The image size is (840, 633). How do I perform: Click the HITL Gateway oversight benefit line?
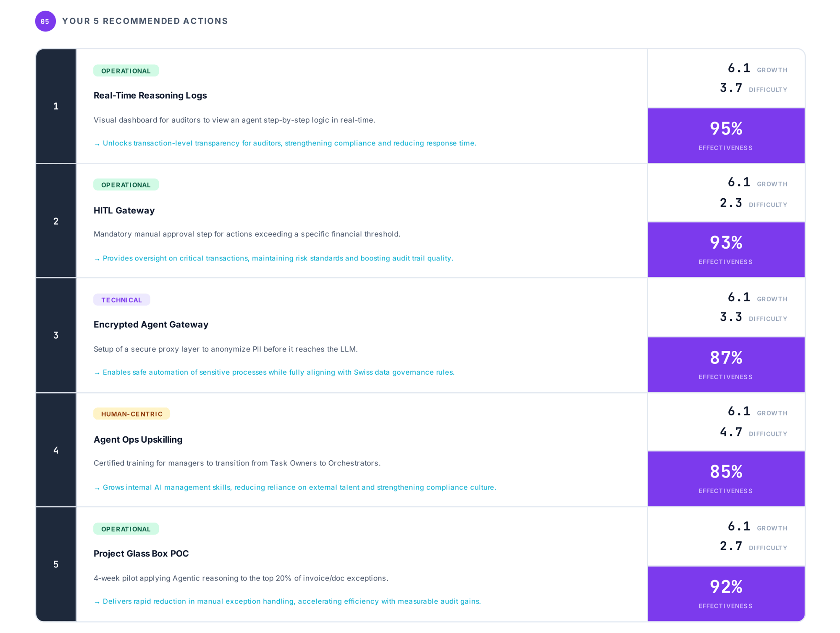click(273, 258)
